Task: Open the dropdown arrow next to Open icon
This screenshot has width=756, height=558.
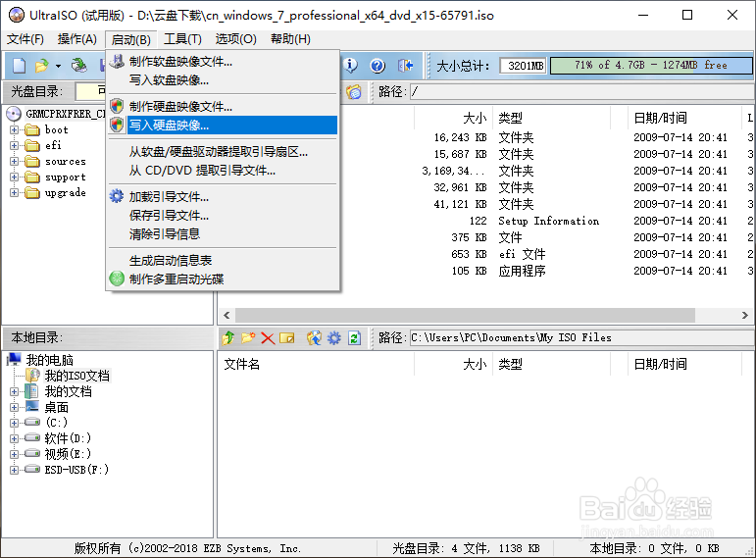Action: pos(58,66)
